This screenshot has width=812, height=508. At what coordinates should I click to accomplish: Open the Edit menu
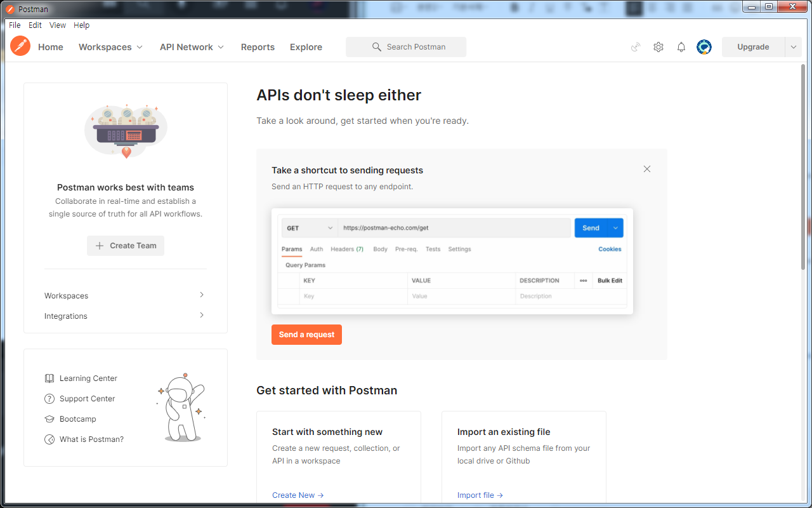click(x=35, y=25)
